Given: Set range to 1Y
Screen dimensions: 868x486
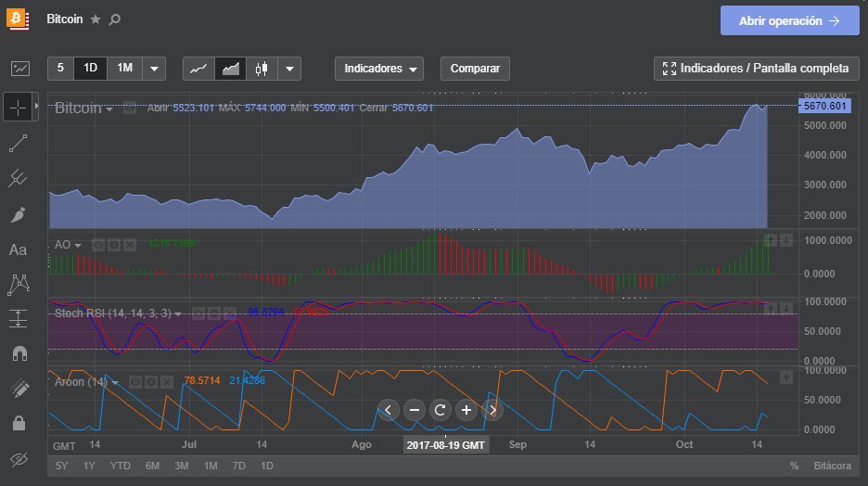Looking at the screenshot, I should click(x=89, y=467).
